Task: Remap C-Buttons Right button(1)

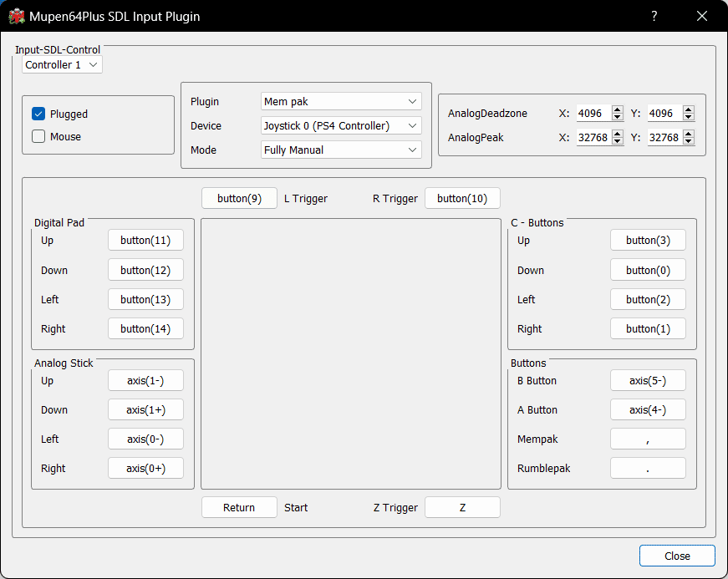Action: click(648, 328)
